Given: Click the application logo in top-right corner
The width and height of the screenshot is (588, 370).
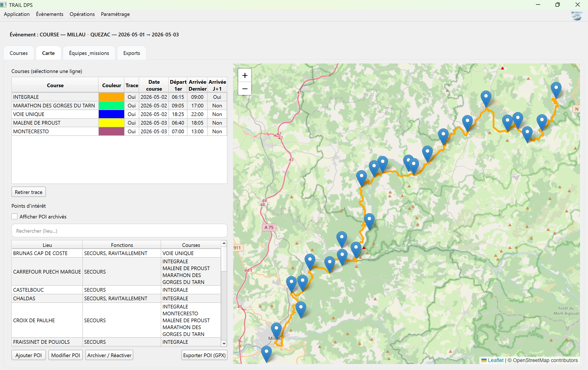Looking at the screenshot, I should click(x=577, y=16).
